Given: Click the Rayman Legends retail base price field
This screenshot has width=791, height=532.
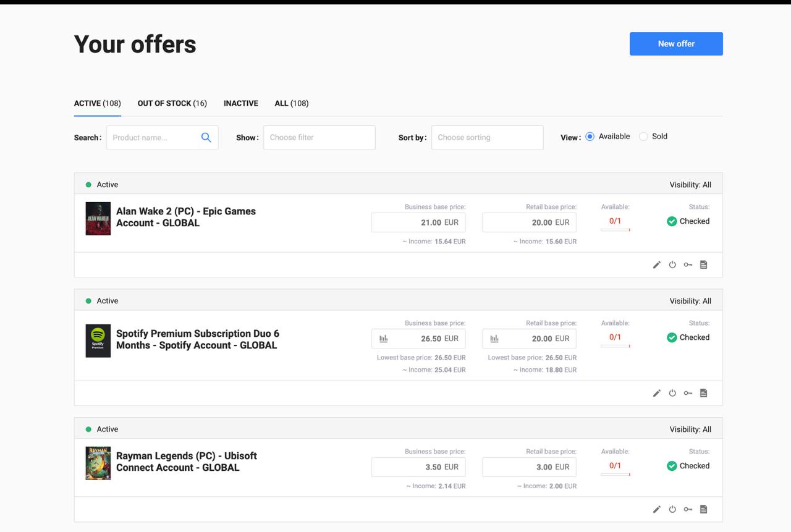Looking at the screenshot, I should coord(529,467).
